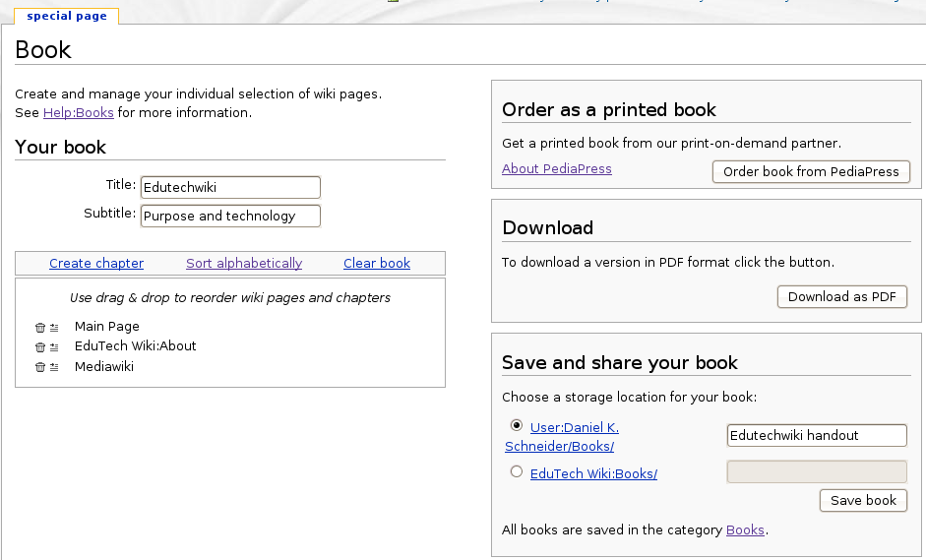
Task: Click the Save book button
Action: point(863,500)
